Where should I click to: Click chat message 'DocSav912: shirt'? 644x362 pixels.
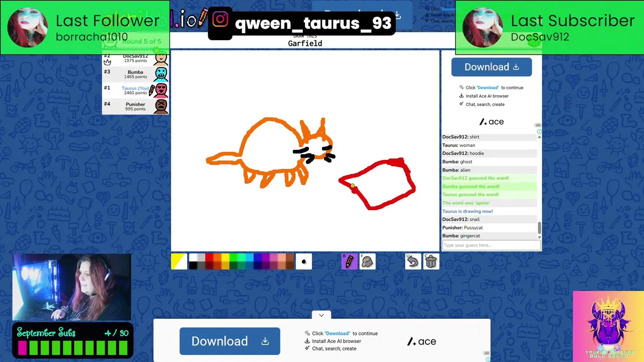461,137
